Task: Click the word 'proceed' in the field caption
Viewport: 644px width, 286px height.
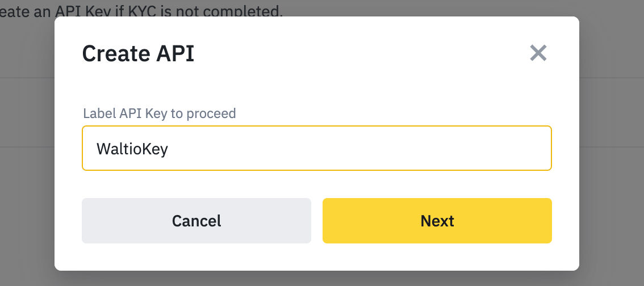Action: coord(211,113)
